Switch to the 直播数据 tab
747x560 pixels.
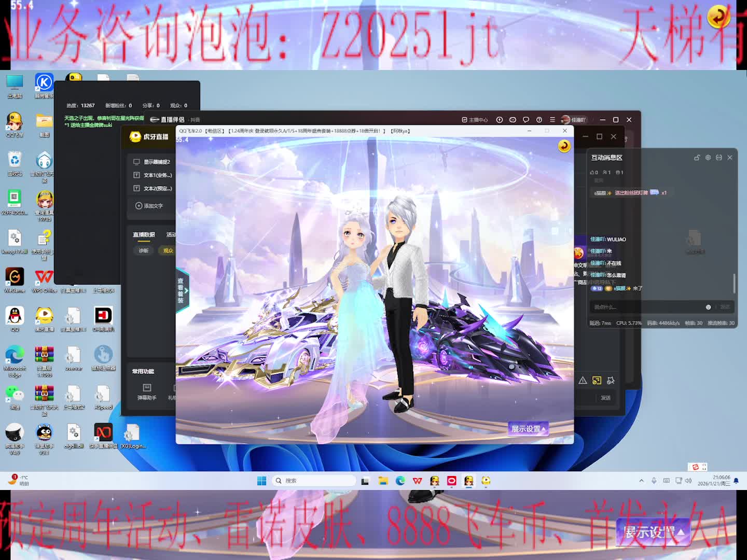[x=144, y=235]
